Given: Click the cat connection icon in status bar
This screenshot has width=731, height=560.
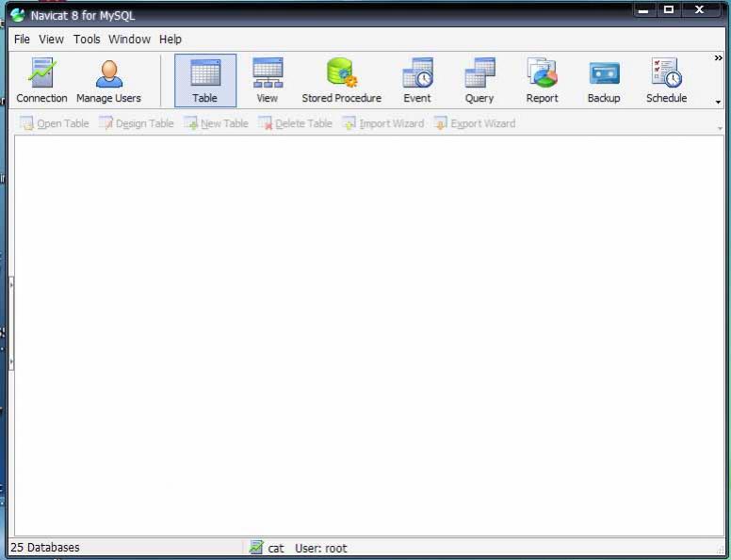Looking at the screenshot, I should tap(256, 547).
